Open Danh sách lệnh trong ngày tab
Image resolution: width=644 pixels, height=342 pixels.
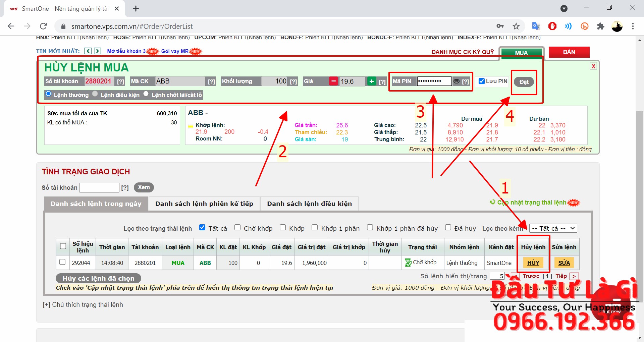96,204
